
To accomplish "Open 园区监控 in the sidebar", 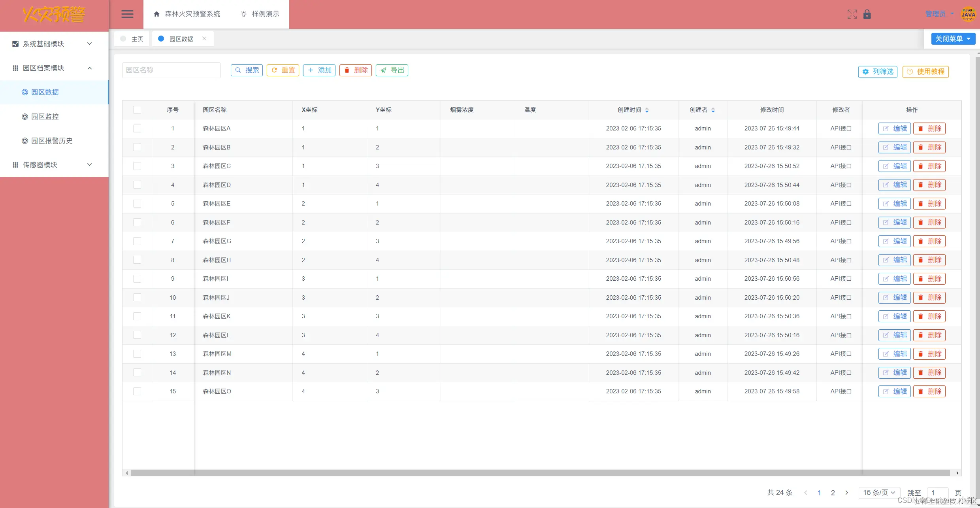I will [x=45, y=117].
